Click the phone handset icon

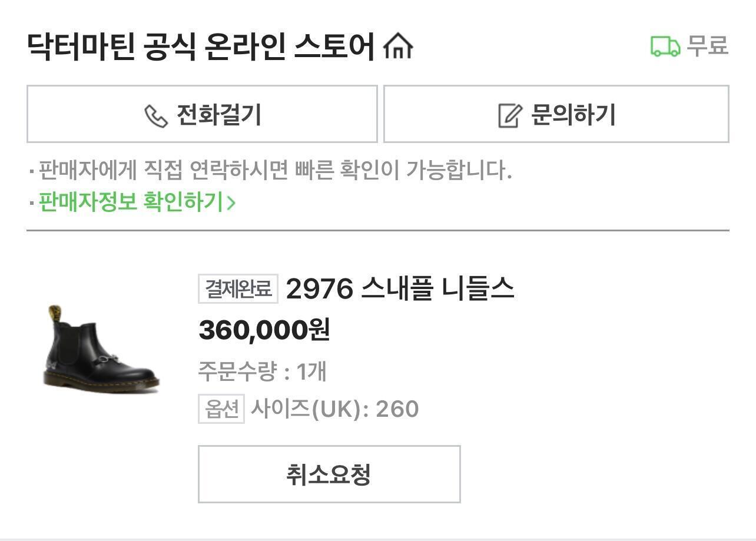coord(156,115)
